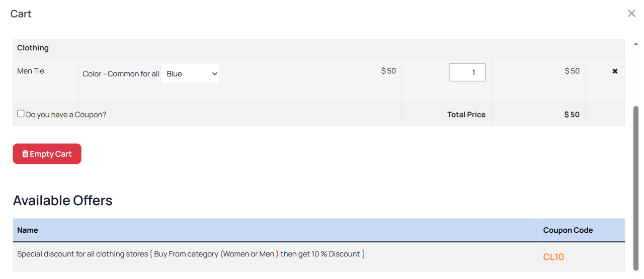Screen dimensions: 644x279
Task: Click the Available Offers heading
Action: pyautogui.click(x=63, y=201)
